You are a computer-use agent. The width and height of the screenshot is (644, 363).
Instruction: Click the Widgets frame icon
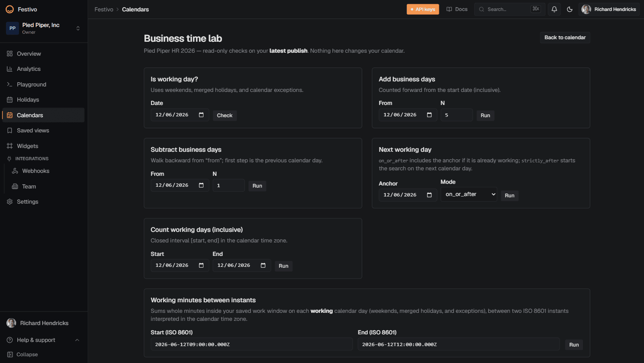pyautogui.click(x=10, y=146)
